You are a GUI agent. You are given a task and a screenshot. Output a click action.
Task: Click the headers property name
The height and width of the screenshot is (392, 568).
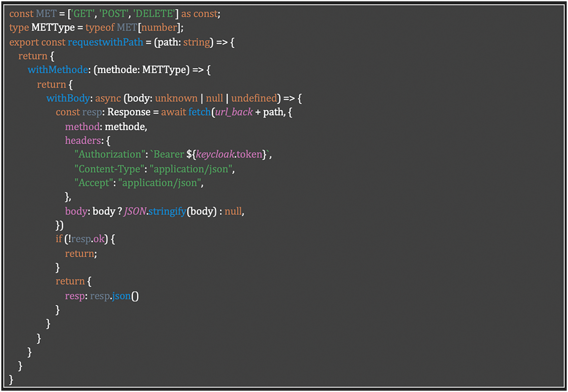point(82,141)
